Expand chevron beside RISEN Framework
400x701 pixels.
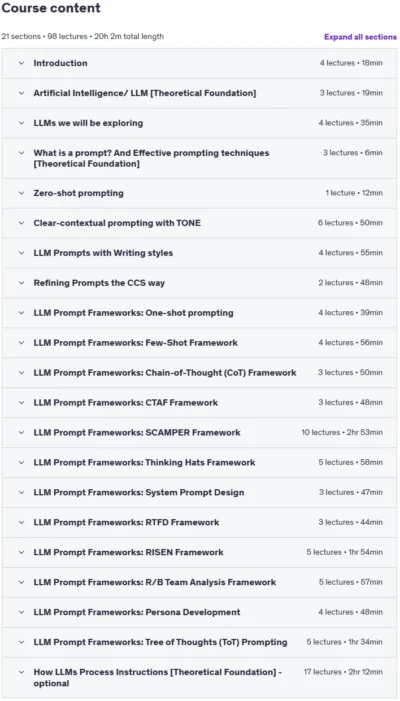tap(21, 553)
